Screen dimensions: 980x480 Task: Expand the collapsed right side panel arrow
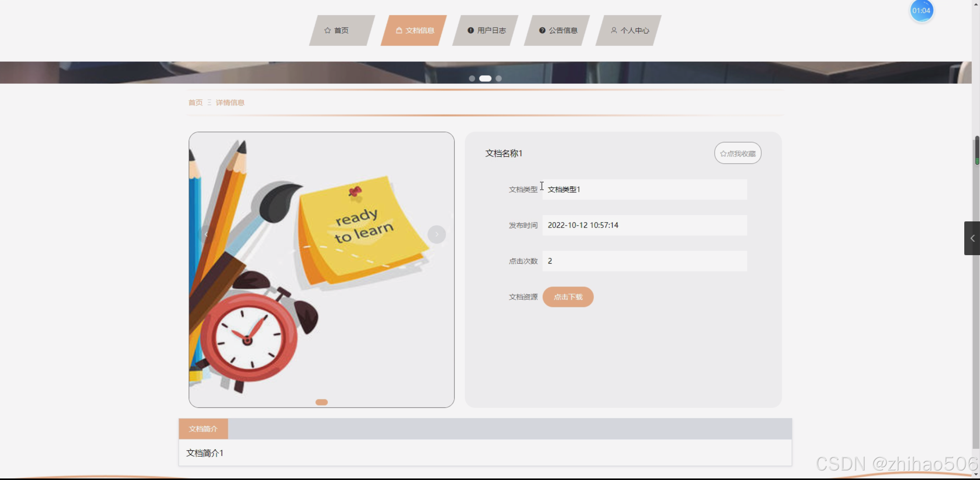tap(972, 238)
